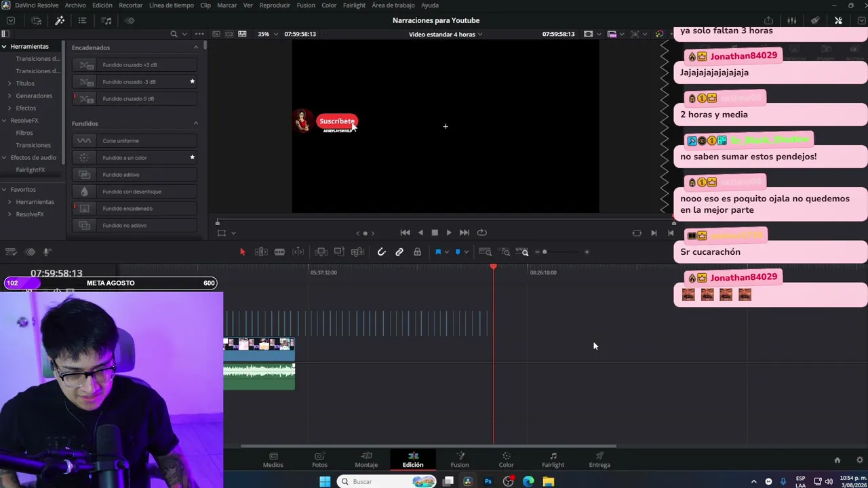Select Fundido aditivo transition
868x488 pixels.
(x=134, y=175)
